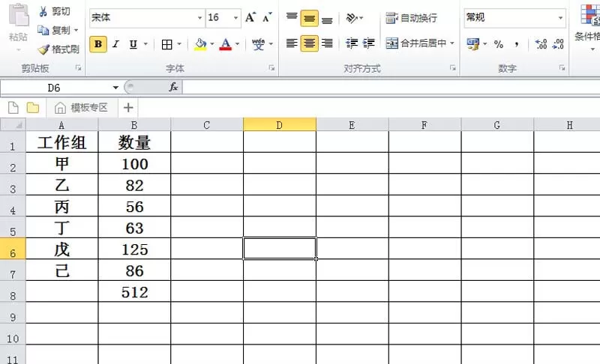Viewport: 600px width, 364px height.
Task: Click the Paste (粘贴) clipboard icon
Action: click(18, 16)
